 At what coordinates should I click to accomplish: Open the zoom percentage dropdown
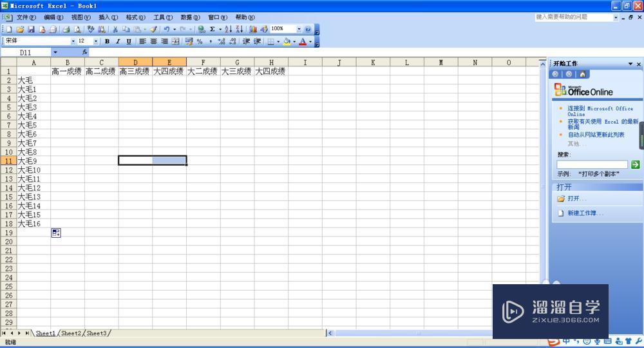coord(299,29)
